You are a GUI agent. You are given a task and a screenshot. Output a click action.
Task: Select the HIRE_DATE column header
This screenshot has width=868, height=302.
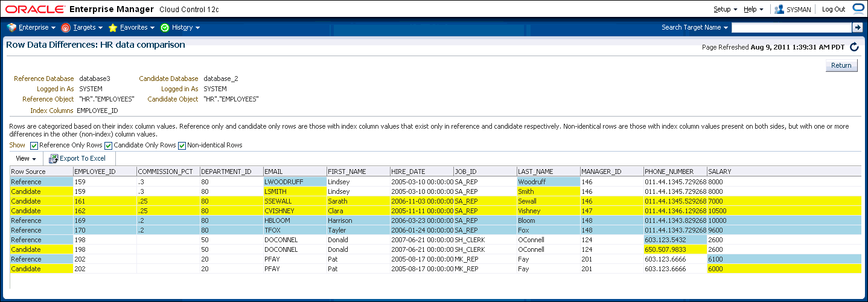coord(422,172)
